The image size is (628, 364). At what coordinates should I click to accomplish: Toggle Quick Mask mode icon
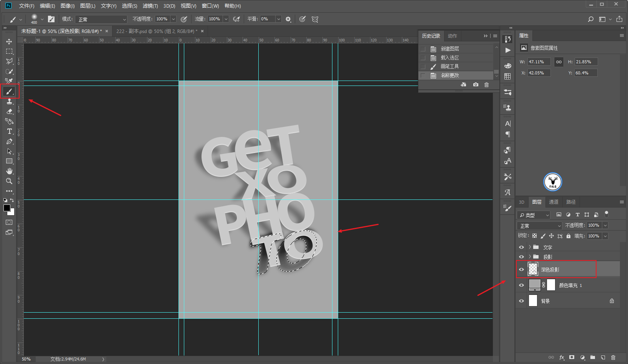[9, 222]
